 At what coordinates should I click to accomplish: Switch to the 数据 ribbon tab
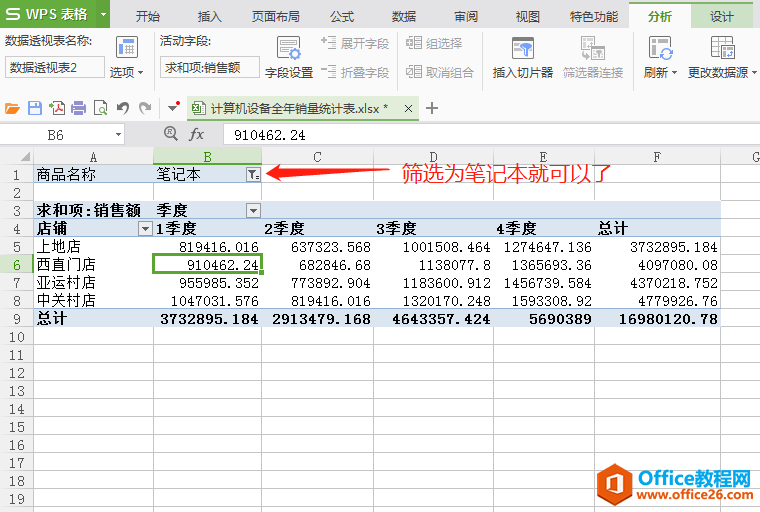[404, 16]
